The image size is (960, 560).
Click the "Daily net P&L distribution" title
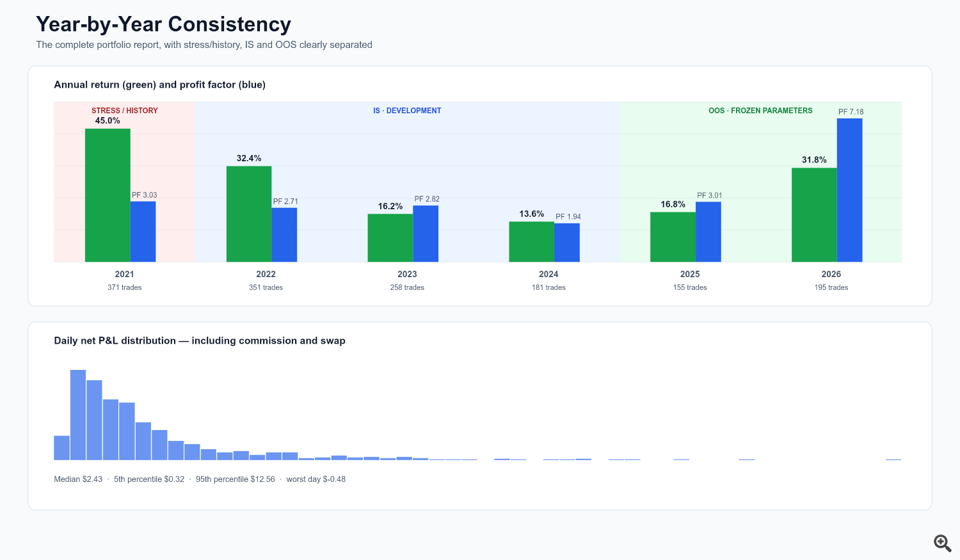[x=200, y=340]
